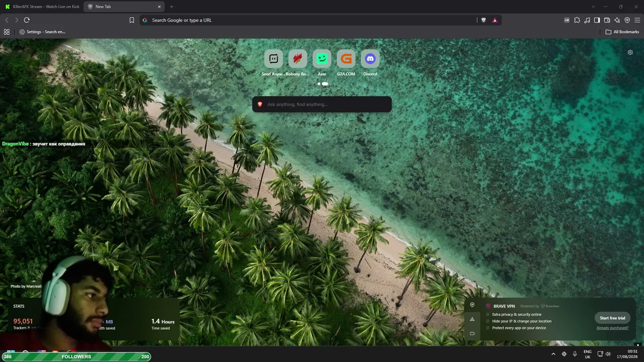
Task: Click the Already purchased? link
Action: 612,328
